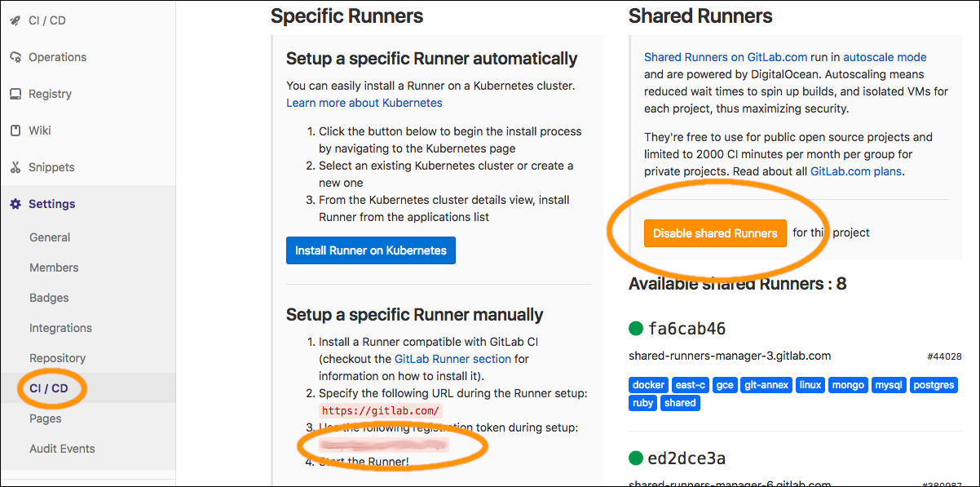Click the shared tag
Viewport: 980px width, 487px height.
coord(680,403)
